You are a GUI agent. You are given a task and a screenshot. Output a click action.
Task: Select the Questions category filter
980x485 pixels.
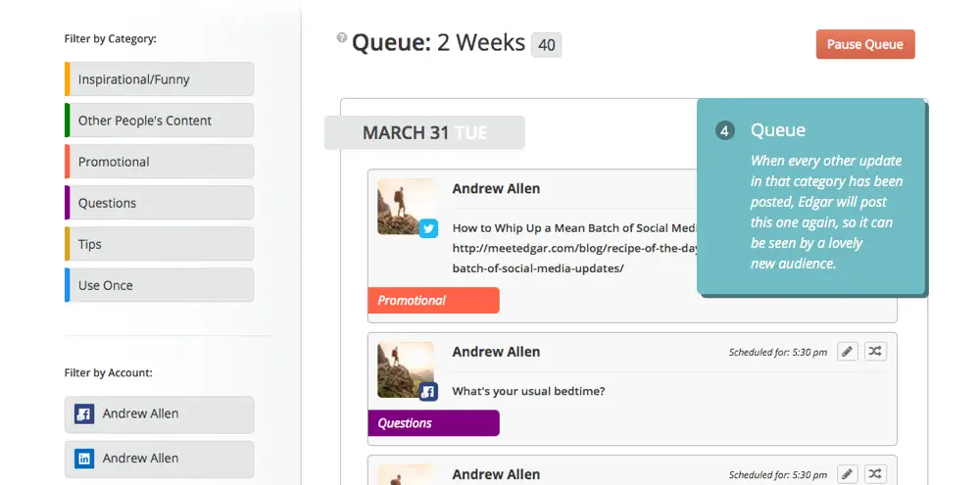160,203
